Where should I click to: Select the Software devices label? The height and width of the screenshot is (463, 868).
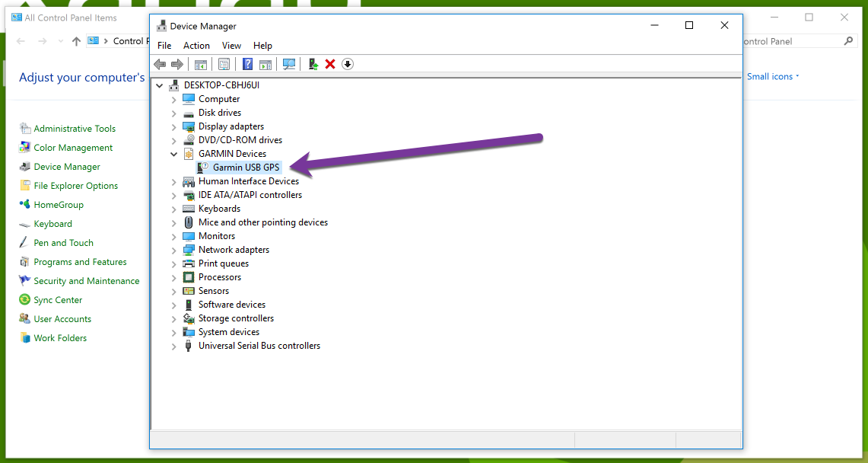coord(232,305)
